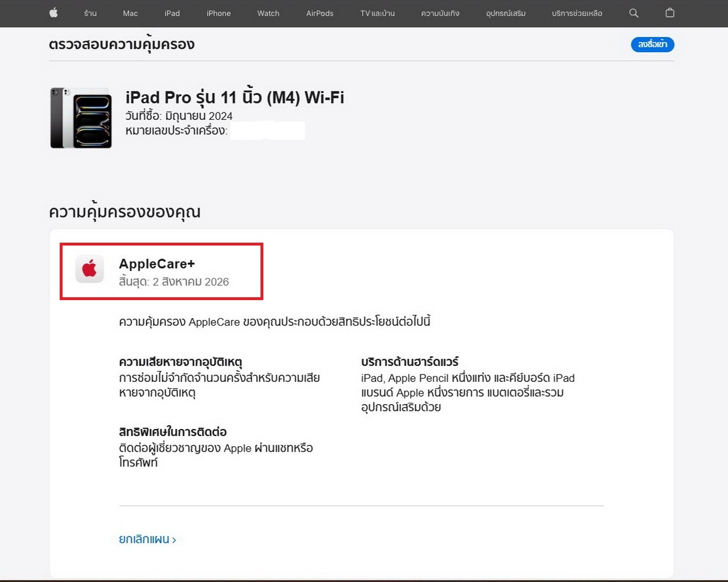The height and width of the screenshot is (582, 728).
Task: Click the ความคุ้มครอง AppleCare ของคุณ description line
Action: click(274, 322)
